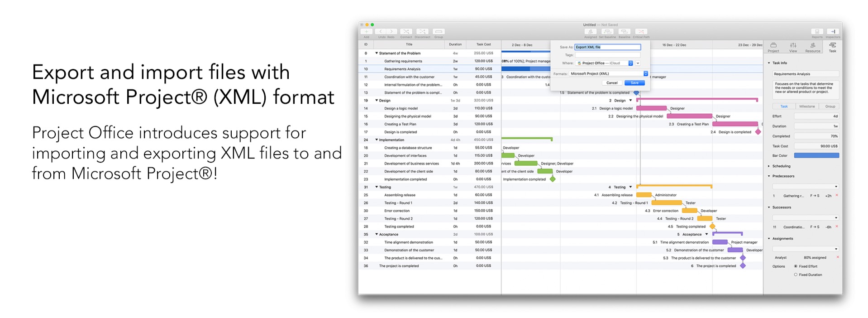Click the Redo arrow in toolbar
The height and width of the screenshot is (318, 868).
(391, 32)
